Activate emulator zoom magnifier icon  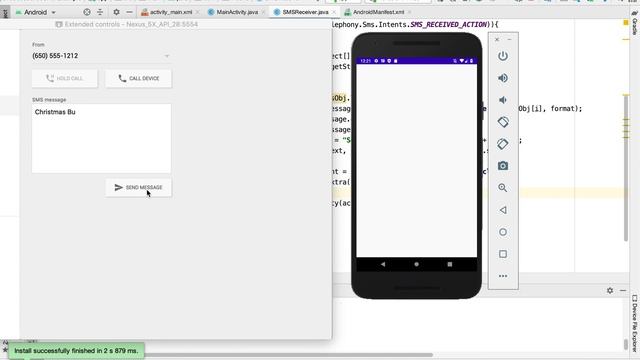503,188
